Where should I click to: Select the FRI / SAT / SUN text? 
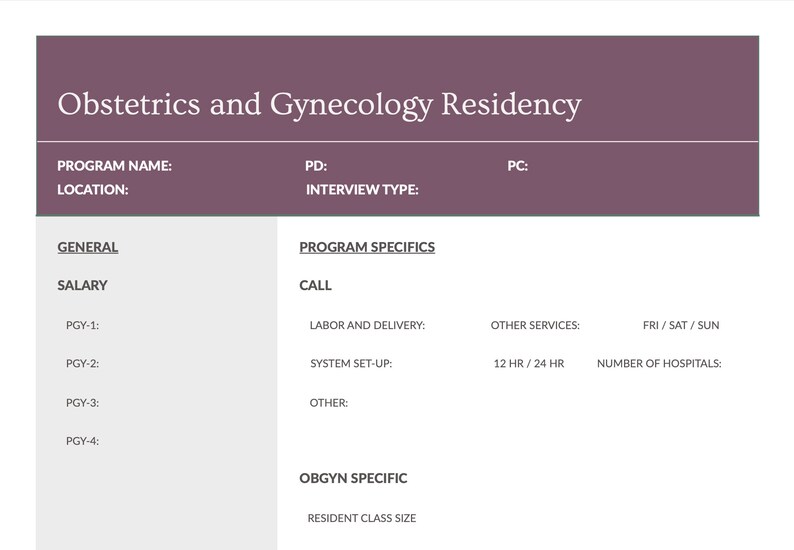point(681,325)
